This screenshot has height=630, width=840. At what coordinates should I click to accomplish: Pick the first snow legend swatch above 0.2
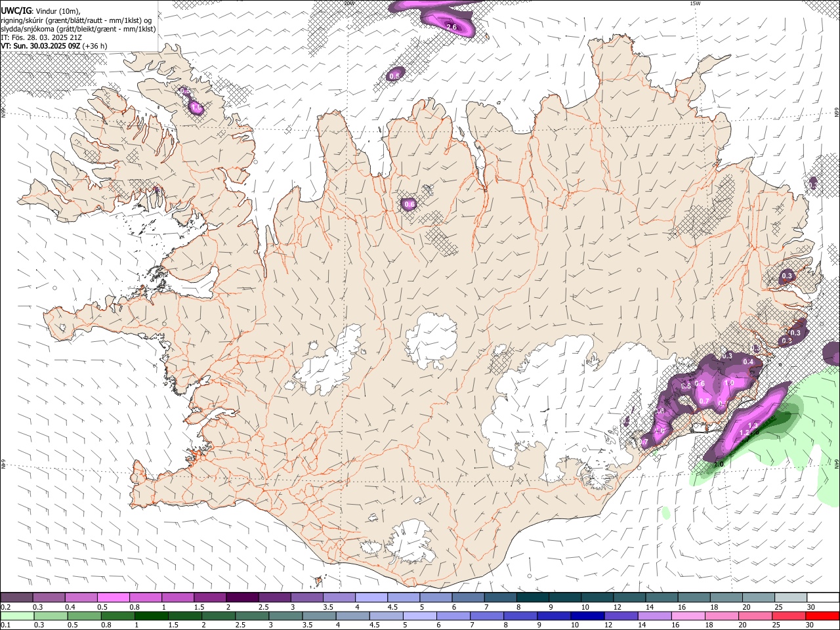coord(16,598)
